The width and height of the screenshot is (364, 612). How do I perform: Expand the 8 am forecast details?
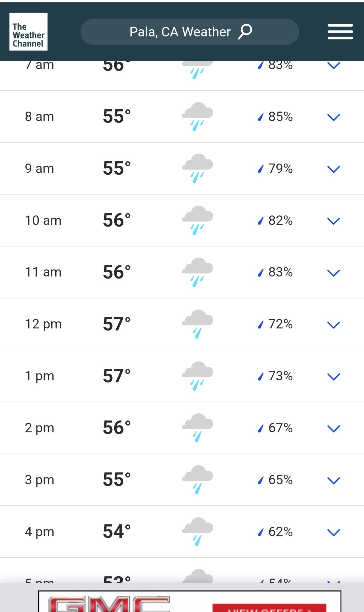(x=333, y=117)
